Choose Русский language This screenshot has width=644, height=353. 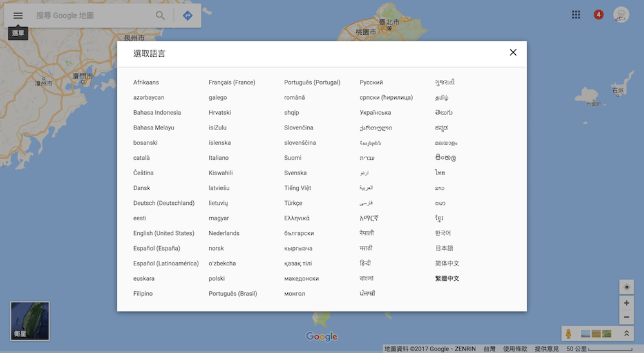(371, 82)
